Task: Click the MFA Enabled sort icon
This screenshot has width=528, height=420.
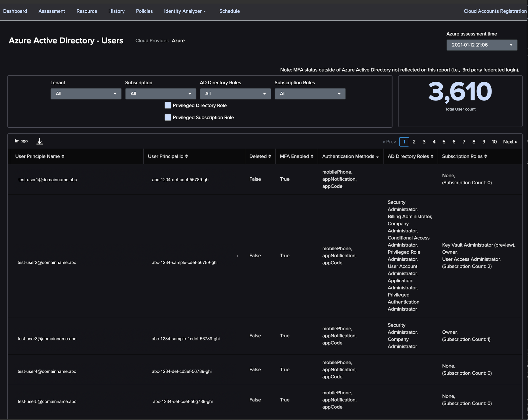Action: [312, 156]
